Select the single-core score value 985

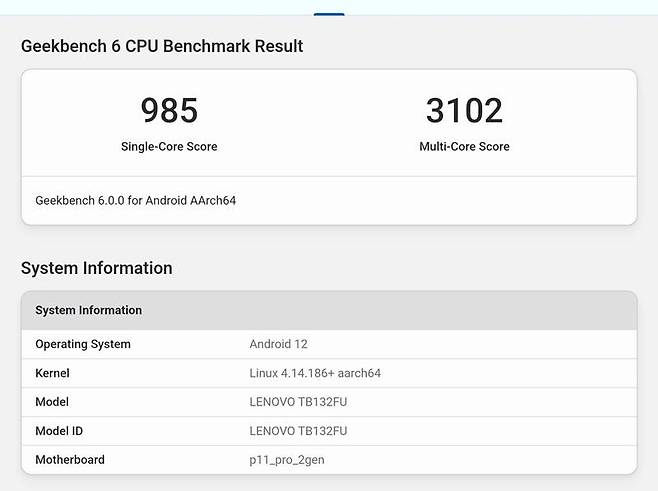coord(169,110)
